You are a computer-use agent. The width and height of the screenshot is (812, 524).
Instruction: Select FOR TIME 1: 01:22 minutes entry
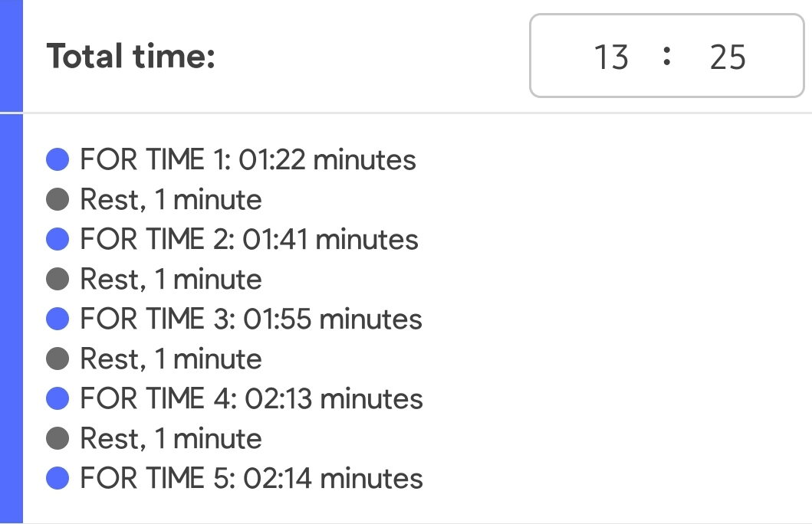[248, 159]
